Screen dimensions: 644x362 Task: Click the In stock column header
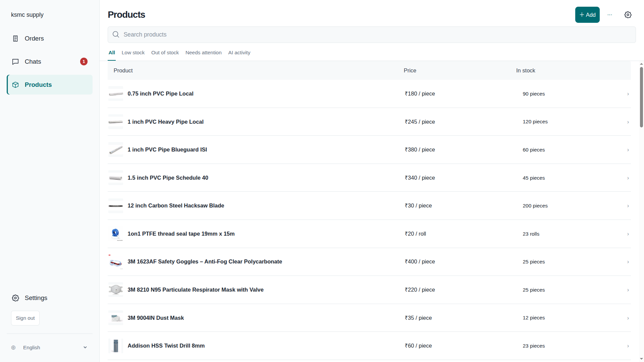(x=526, y=70)
